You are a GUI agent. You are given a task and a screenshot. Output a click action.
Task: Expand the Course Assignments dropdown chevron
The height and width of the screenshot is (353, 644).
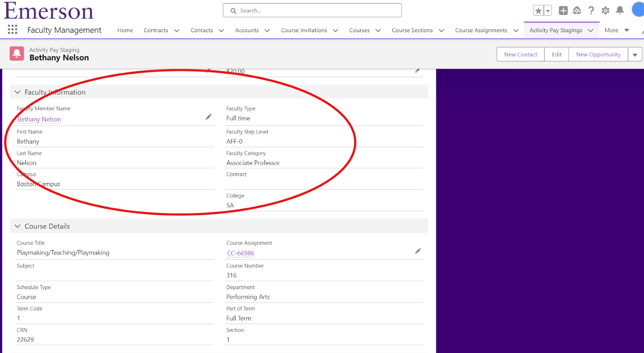coord(516,31)
